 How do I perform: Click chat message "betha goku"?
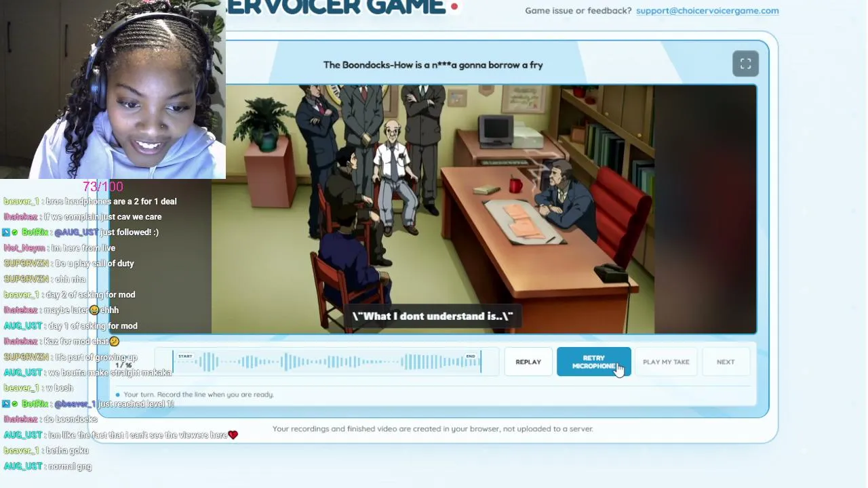coord(67,451)
